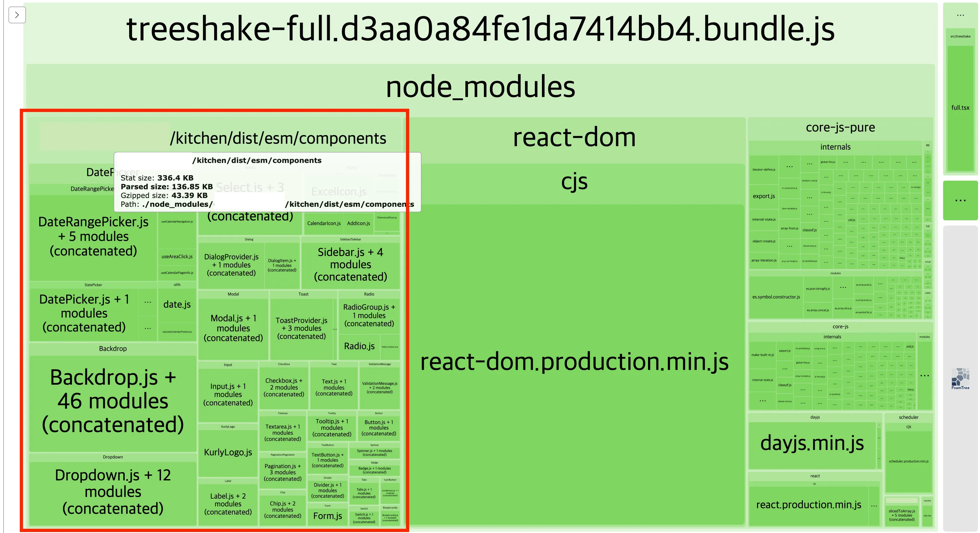Click Divider.js + 1 modules cell

pyautogui.click(x=327, y=491)
